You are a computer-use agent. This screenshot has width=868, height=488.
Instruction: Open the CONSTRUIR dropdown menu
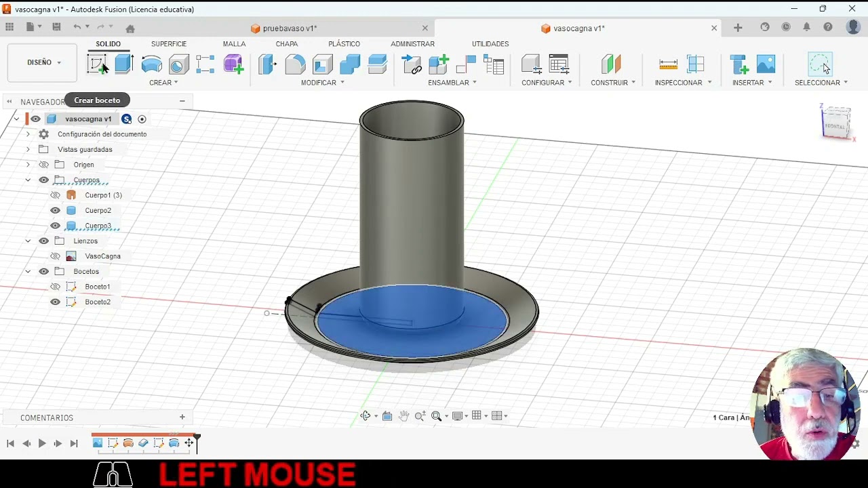613,83
